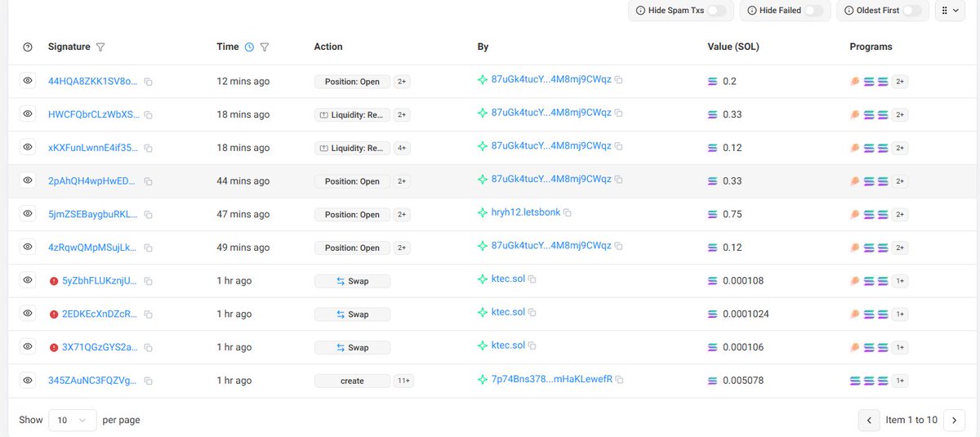The image size is (980, 437).
Task: Click SOL icon next to 0.75 value
Action: click(713, 214)
